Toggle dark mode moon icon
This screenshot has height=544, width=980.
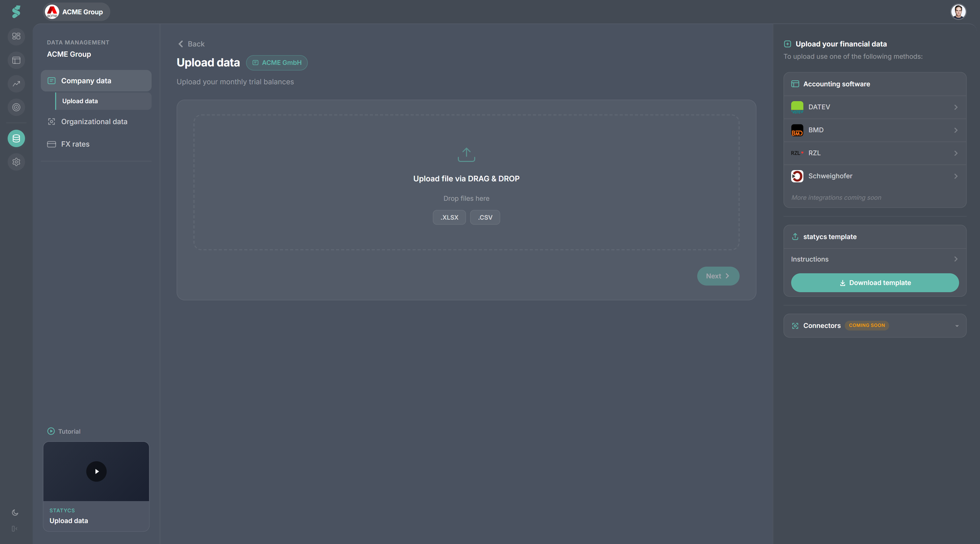pos(15,512)
